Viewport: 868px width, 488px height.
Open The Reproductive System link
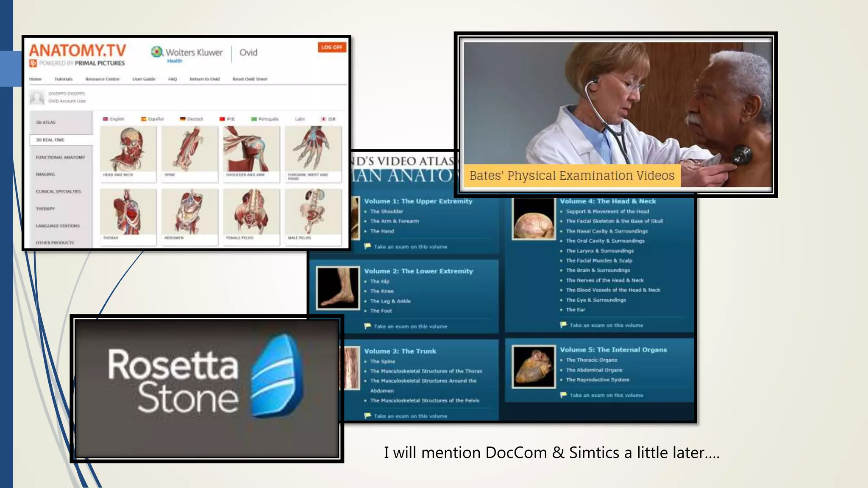[x=598, y=380]
